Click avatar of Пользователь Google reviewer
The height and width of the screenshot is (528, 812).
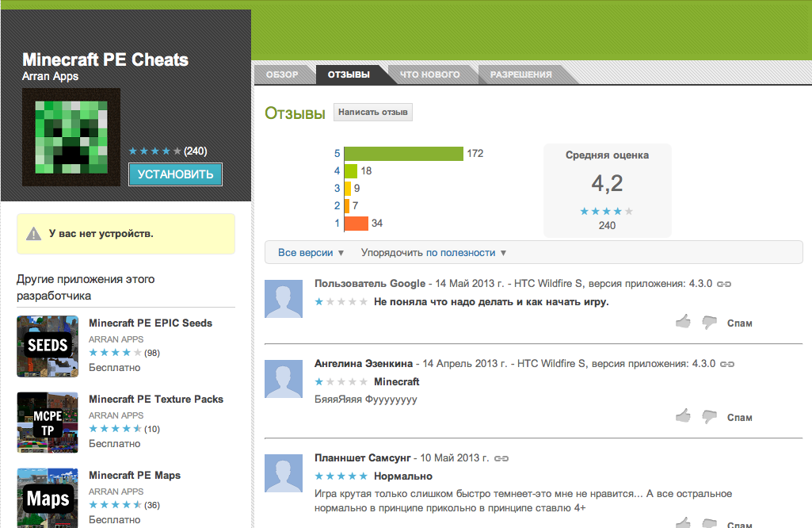(x=284, y=299)
